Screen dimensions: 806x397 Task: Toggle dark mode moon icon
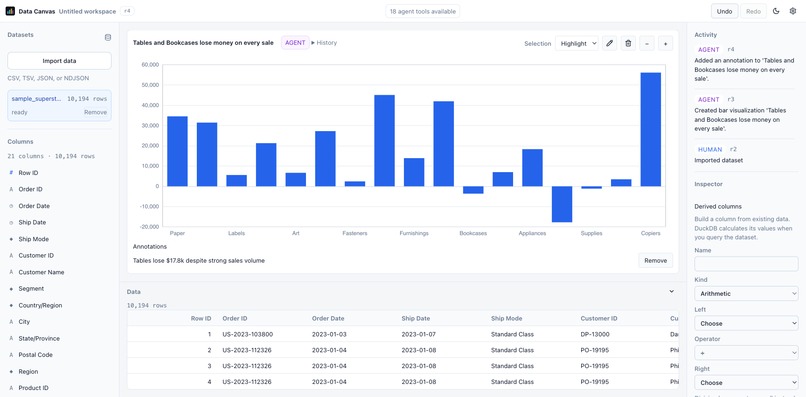click(x=776, y=11)
